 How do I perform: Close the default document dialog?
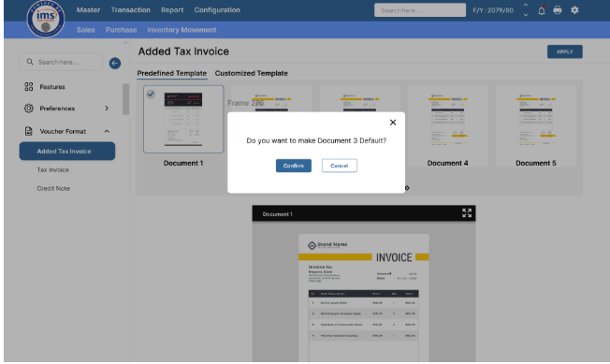click(393, 123)
